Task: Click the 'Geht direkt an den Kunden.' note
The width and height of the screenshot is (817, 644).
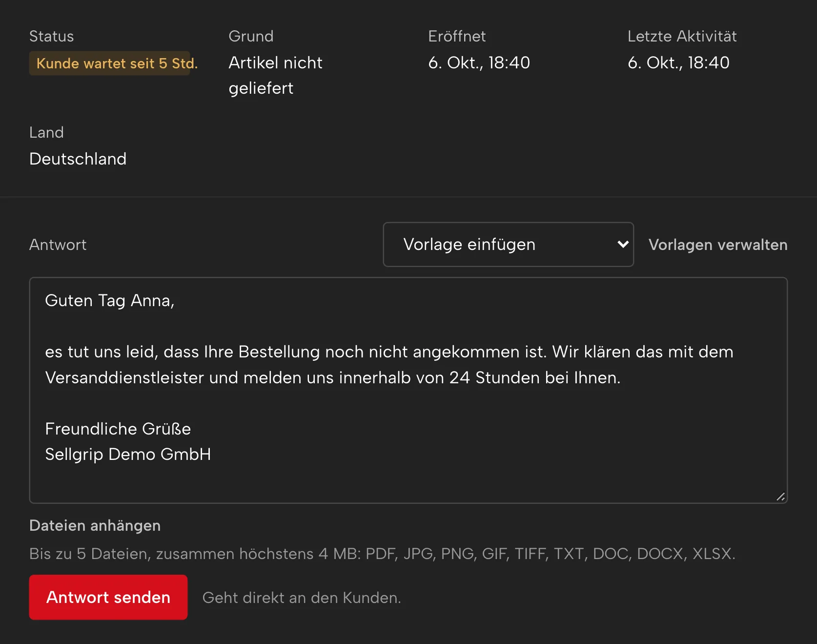Action: point(302,598)
